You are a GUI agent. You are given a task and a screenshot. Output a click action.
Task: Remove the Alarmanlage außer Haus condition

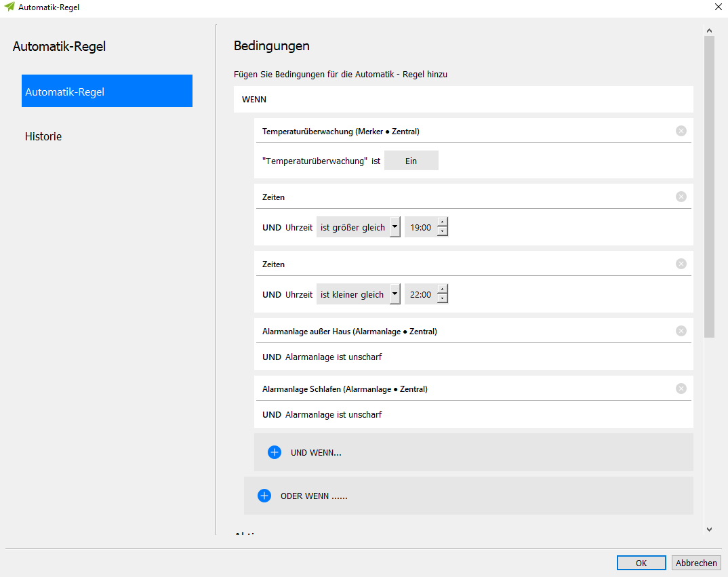click(681, 331)
